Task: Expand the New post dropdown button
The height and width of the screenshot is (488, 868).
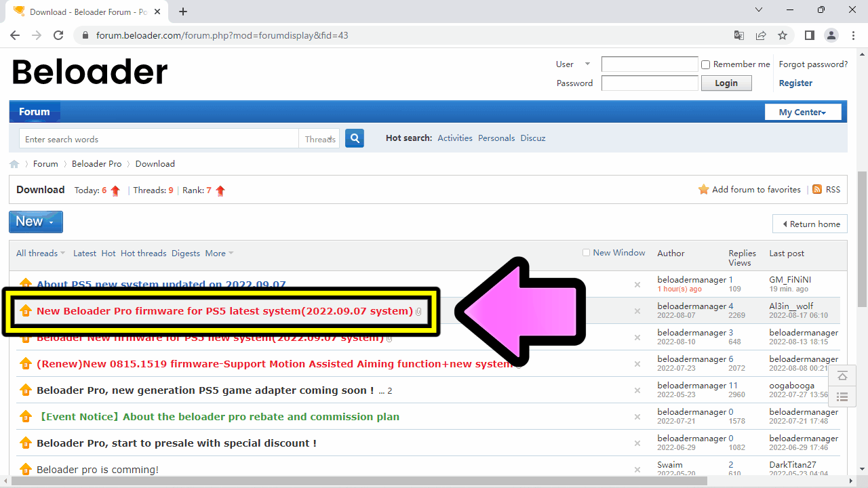Action: point(36,222)
